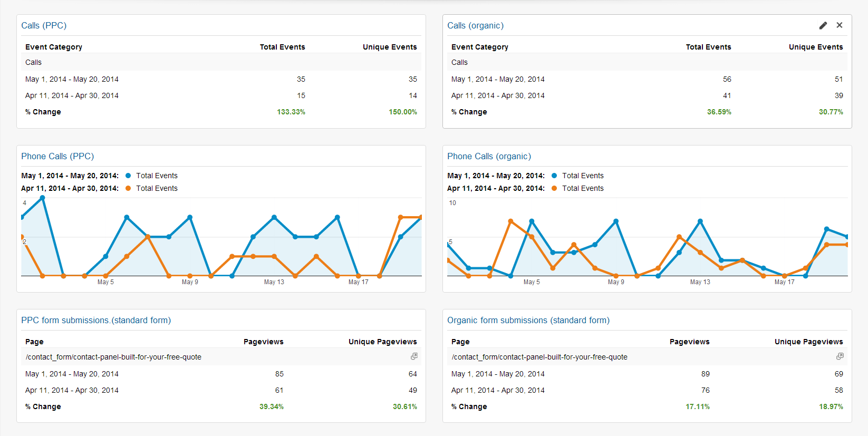The height and width of the screenshot is (436, 868).
Task: Click the Unique Pageviews header in Organic form submissions
Action: click(x=808, y=342)
